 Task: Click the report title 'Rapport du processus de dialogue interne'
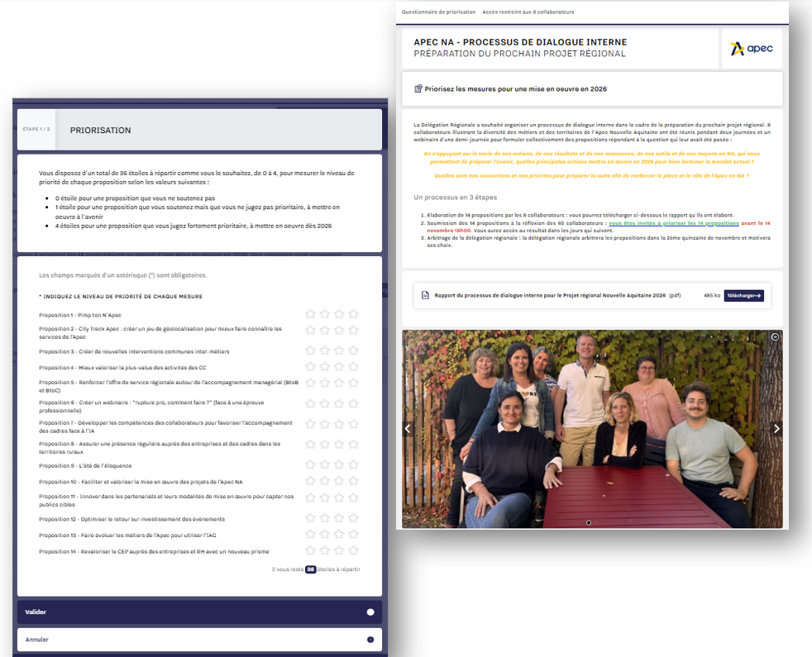pos(550,296)
